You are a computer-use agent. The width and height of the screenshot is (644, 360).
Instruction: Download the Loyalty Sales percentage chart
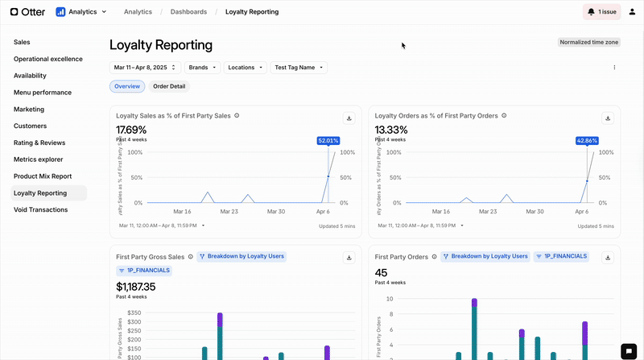pos(349,118)
